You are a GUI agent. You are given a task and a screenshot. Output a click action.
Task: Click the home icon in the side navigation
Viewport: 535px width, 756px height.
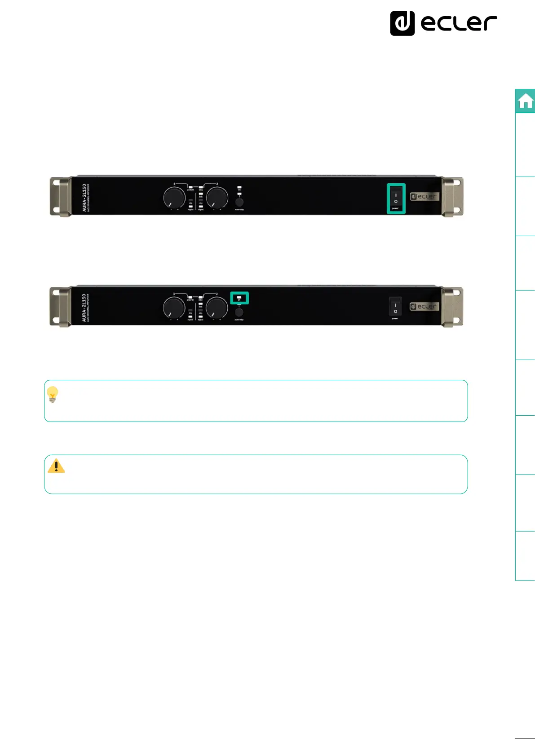[x=525, y=101]
